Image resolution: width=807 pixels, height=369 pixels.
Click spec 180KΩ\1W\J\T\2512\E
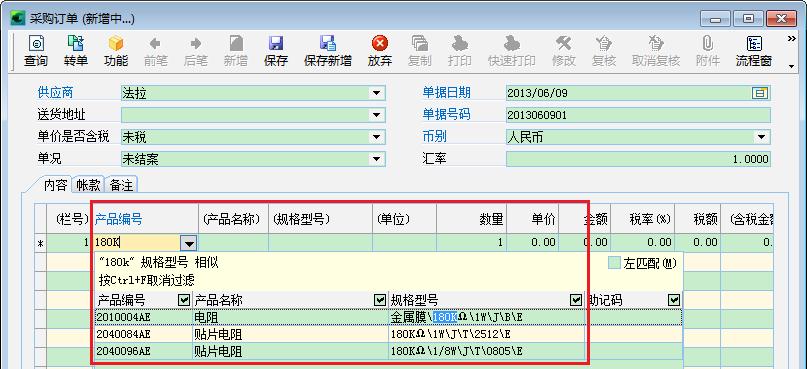click(450, 335)
